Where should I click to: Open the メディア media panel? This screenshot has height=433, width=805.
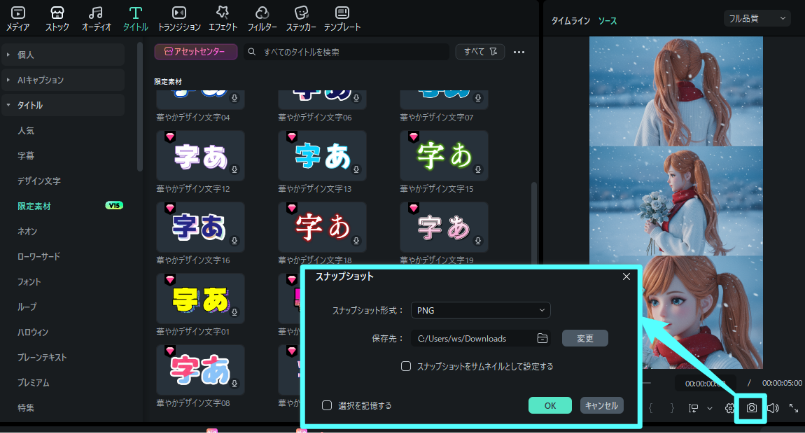pyautogui.click(x=18, y=18)
